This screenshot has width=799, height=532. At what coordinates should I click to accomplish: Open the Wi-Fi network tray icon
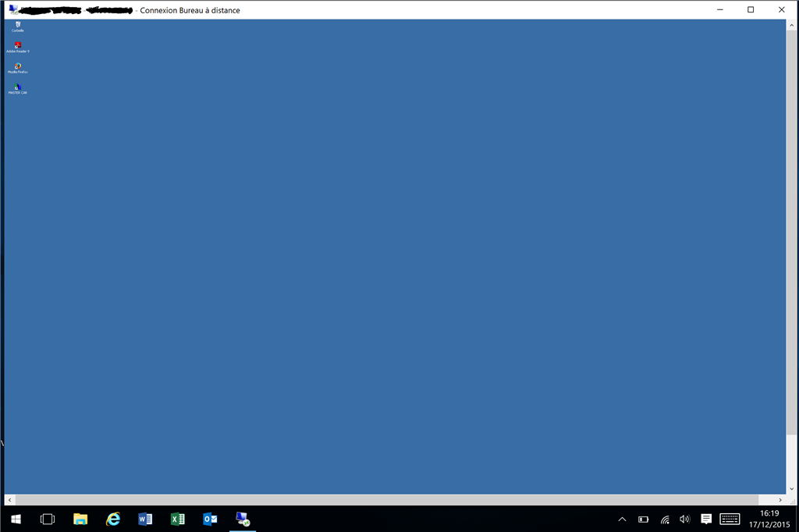pyautogui.click(x=665, y=520)
